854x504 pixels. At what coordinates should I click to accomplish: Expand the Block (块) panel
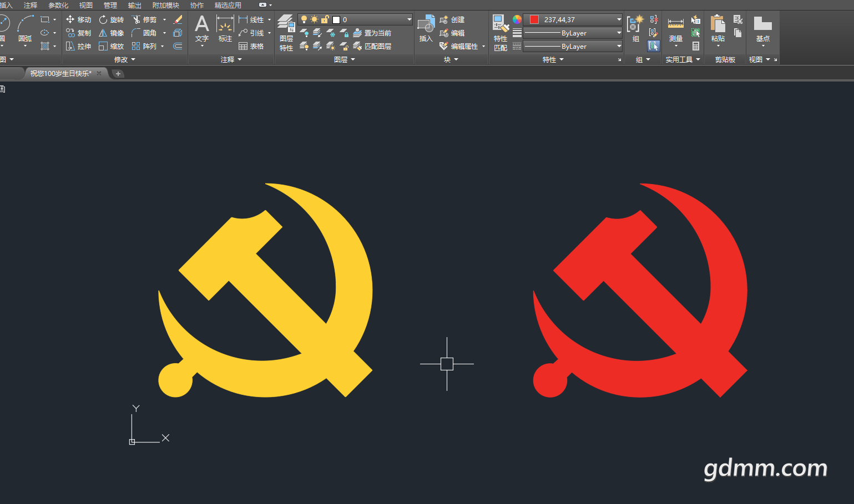pyautogui.click(x=451, y=59)
